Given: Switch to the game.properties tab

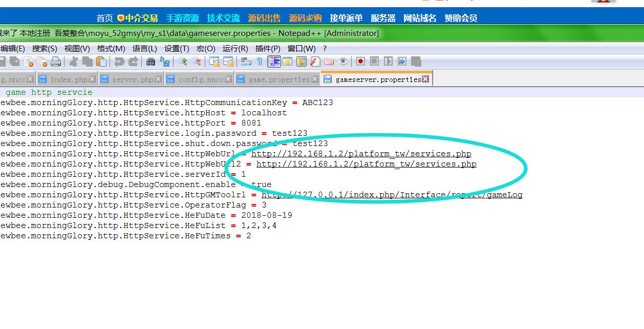Looking at the screenshot, I should coord(279,79).
